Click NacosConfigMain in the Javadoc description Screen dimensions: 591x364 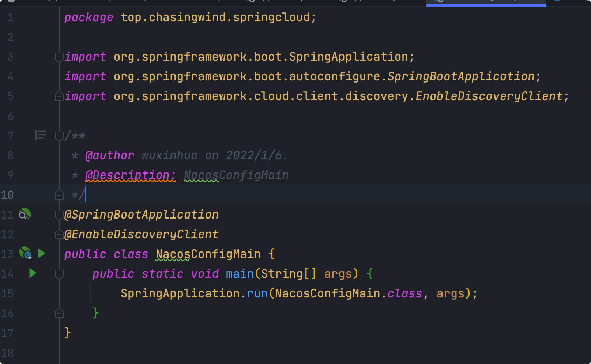[x=236, y=175]
